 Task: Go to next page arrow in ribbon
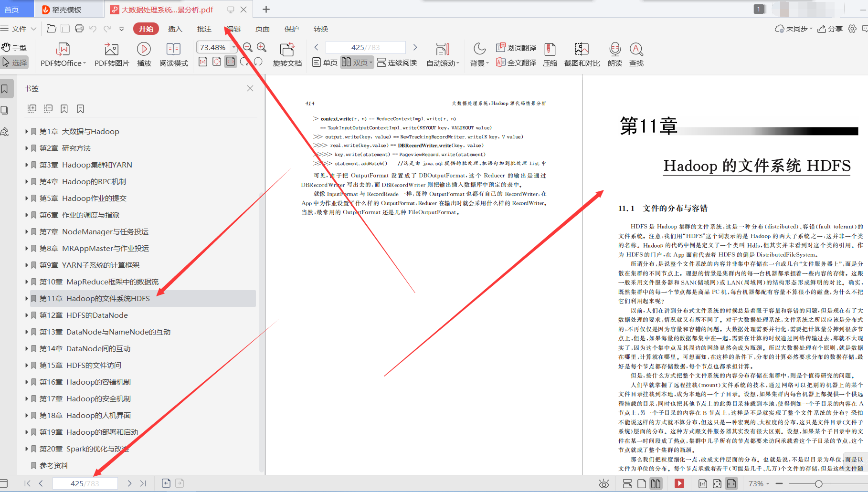click(x=415, y=47)
